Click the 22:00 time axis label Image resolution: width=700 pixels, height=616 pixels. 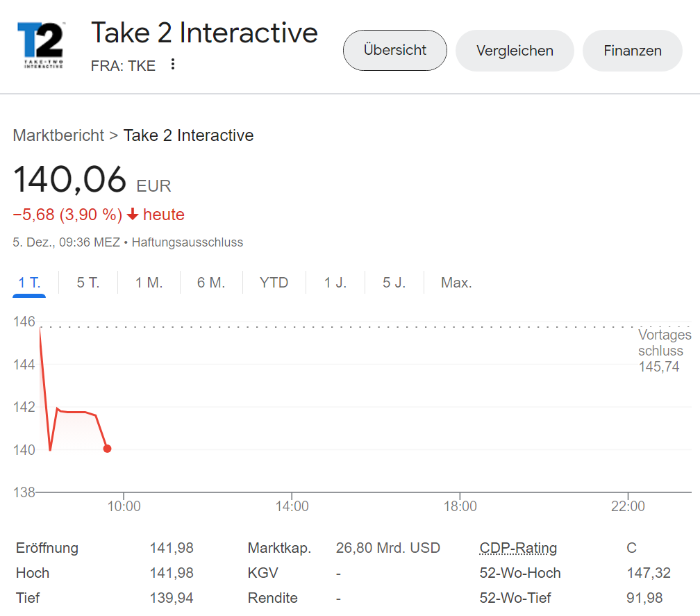pos(628,506)
